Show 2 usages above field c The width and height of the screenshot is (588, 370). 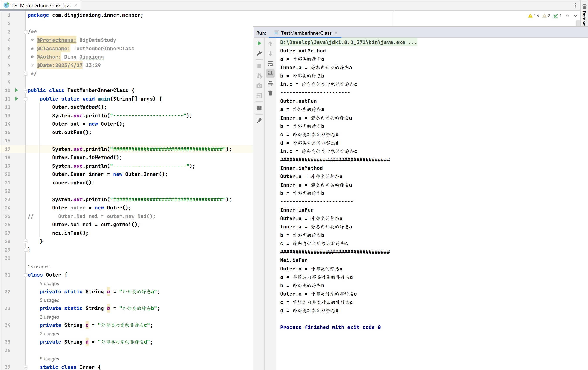[x=49, y=317]
